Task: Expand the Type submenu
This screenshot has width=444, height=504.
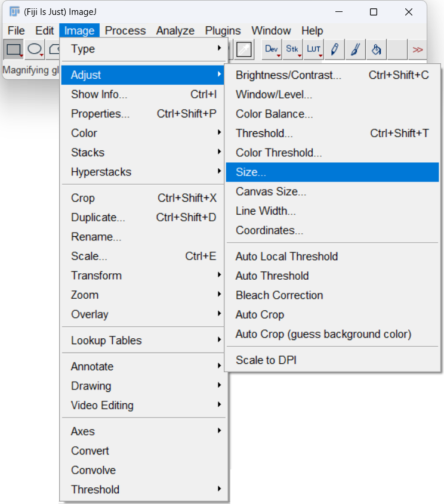Action: pos(143,49)
